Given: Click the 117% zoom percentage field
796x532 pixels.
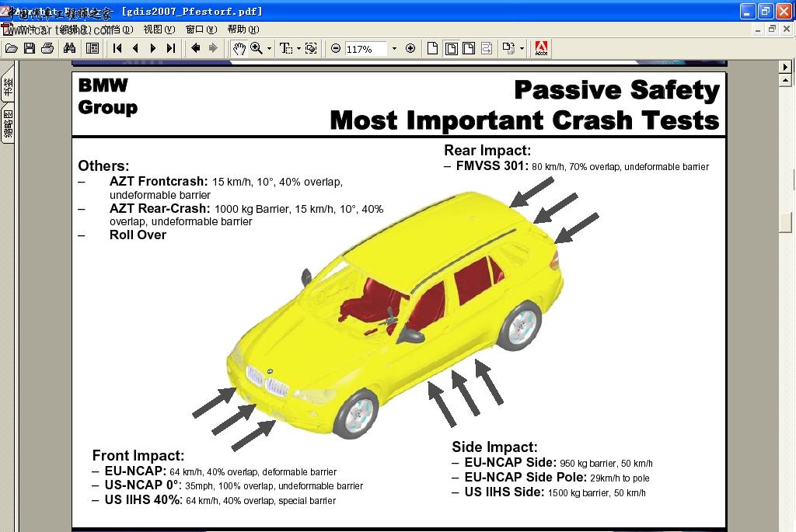Looking at the screenshot, I should pyautogui.click(x=365, y=49).
